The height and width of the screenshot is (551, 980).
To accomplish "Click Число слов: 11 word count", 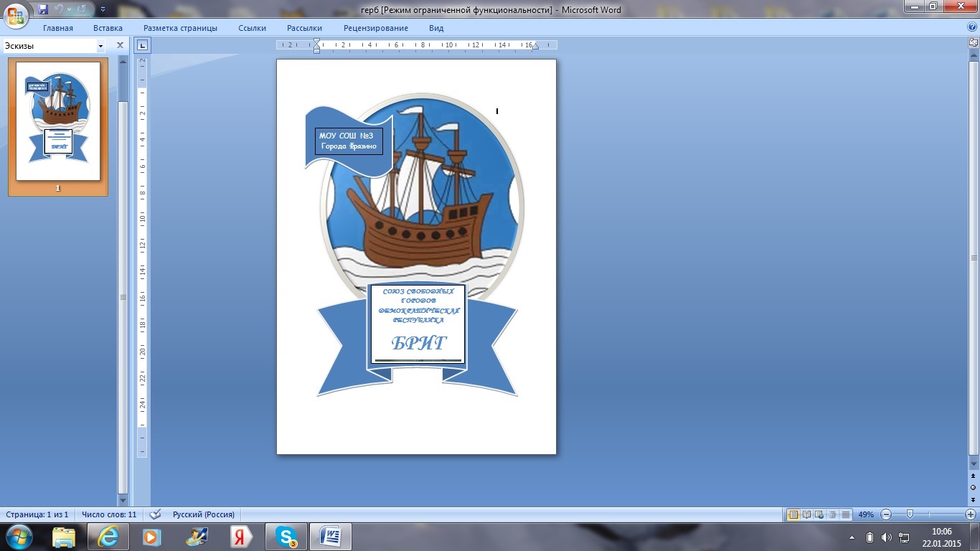I will point(109,514).
